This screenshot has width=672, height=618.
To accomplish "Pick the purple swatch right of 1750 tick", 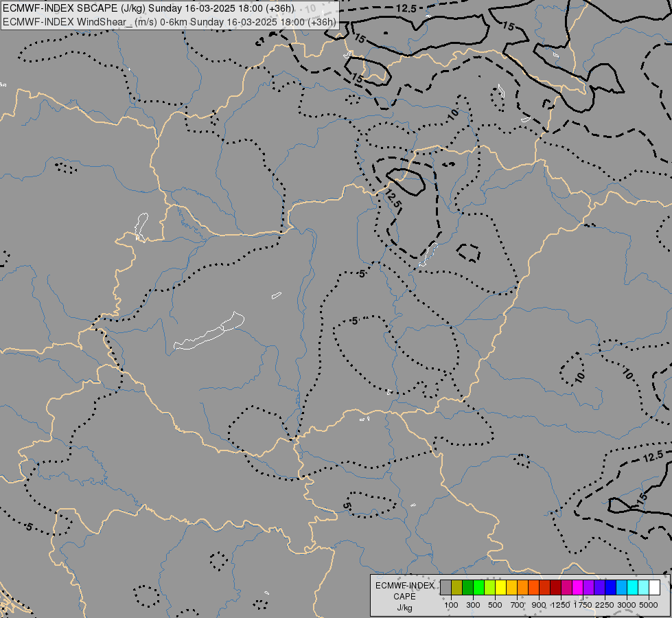I will tap(589, 587).
